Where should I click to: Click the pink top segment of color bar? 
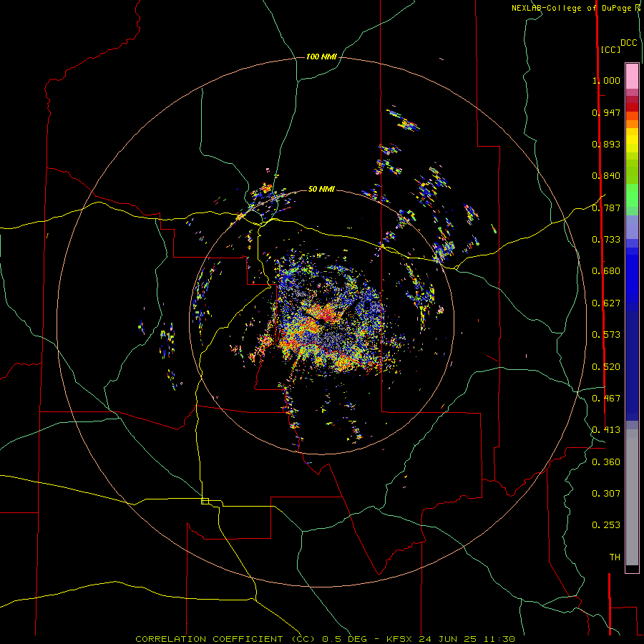632,76
